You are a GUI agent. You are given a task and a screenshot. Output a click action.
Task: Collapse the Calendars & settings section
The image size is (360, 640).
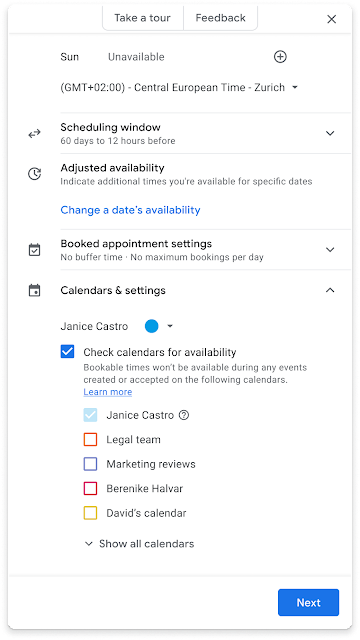330,291
